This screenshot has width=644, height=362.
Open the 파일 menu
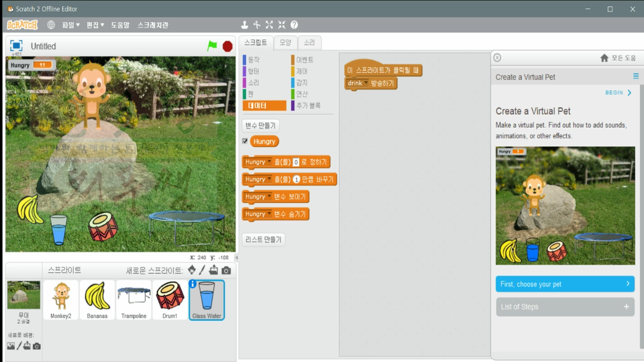(71, 25)
